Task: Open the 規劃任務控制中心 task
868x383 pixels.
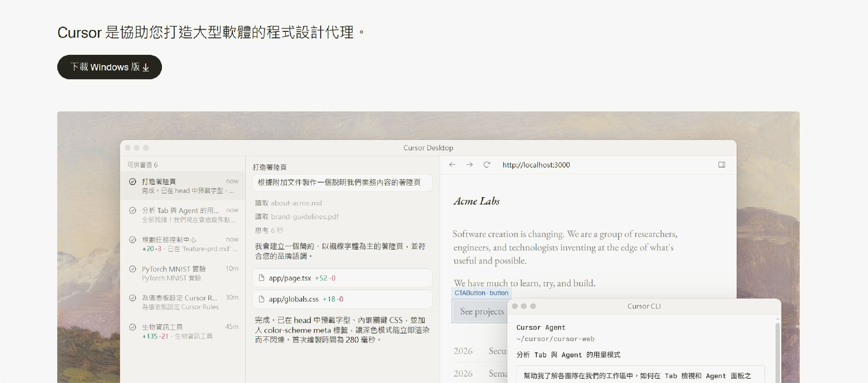Action: click(183, 244)
